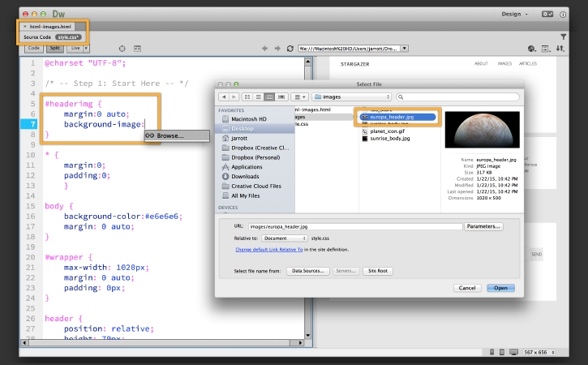
Task: Click ABOUT link in Stargazer preview
Action: (x=481, y=64)
